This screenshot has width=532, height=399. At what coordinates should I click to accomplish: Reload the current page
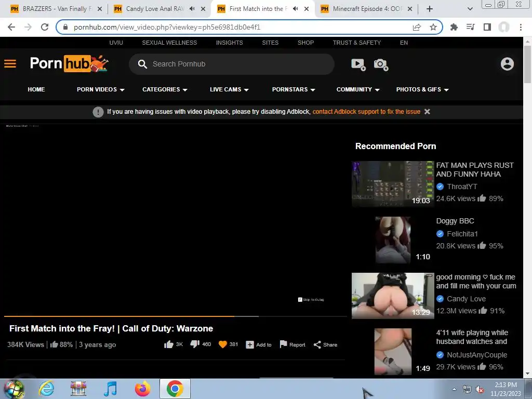pyautogui.click(x=45, y=27)
